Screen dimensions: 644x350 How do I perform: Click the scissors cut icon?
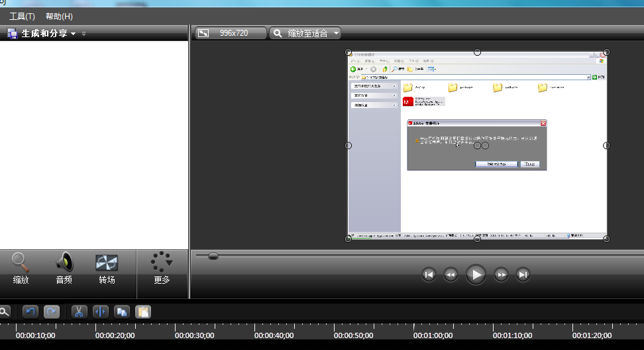click(x=79, y=312)
